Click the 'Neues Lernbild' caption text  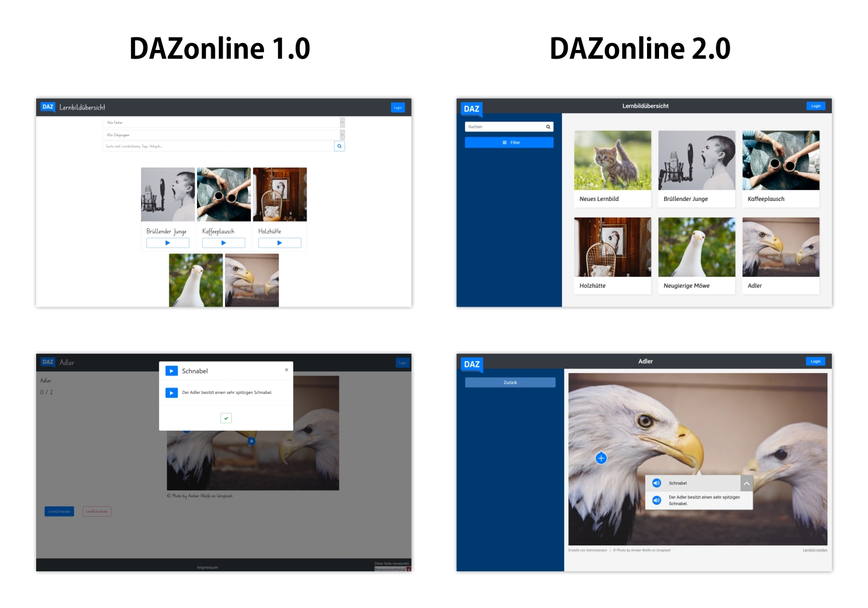coord(599,199)
